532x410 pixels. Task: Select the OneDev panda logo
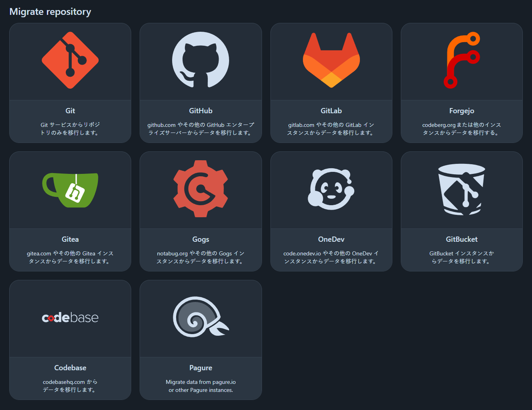pos(331,189)
